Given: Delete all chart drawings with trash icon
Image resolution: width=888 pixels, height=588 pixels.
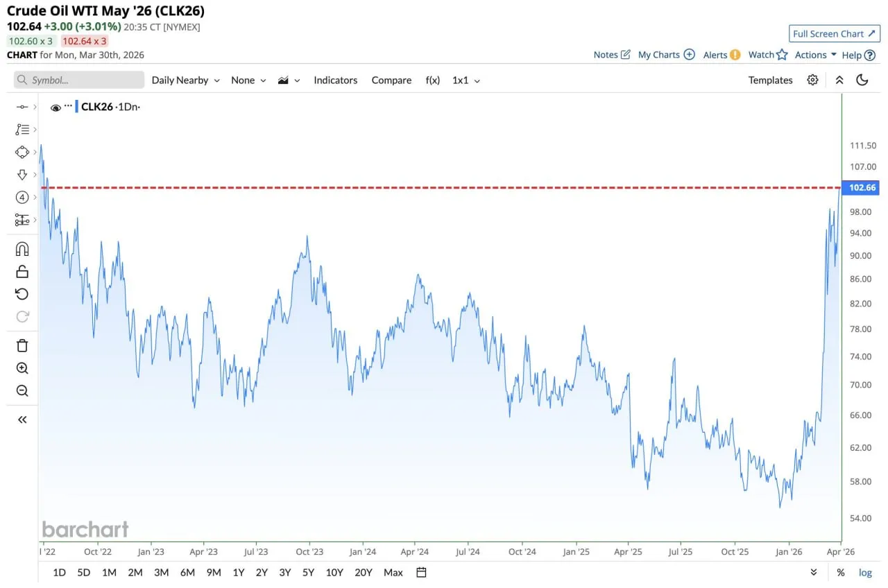Looking at the screenshot, I should [22, 345].
